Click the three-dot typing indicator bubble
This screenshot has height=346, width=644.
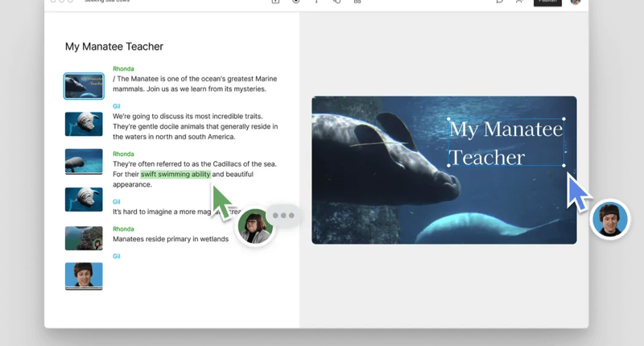tap(283, 216)
